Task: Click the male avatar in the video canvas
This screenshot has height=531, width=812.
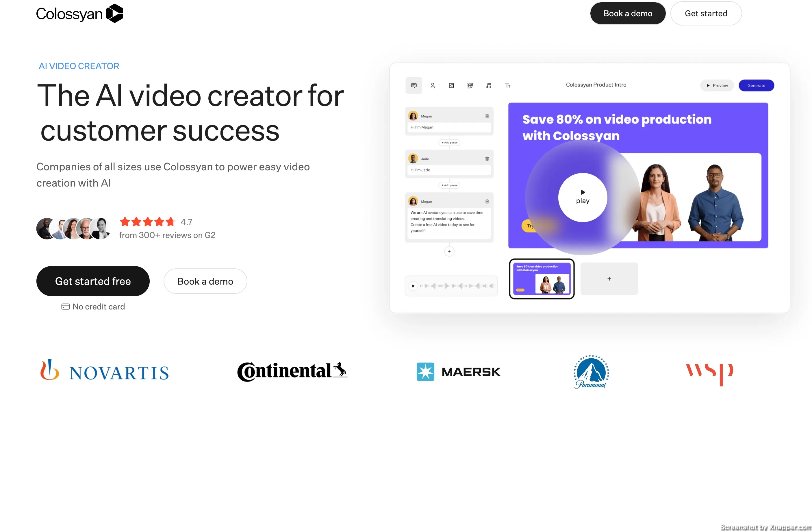Action: (x=715, y=202)
